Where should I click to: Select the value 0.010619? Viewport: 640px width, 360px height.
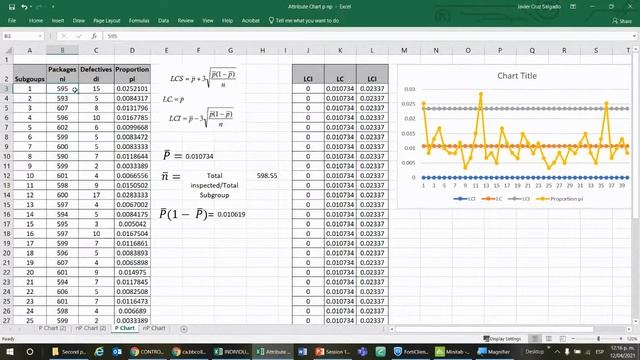click(x=231, y=214)
